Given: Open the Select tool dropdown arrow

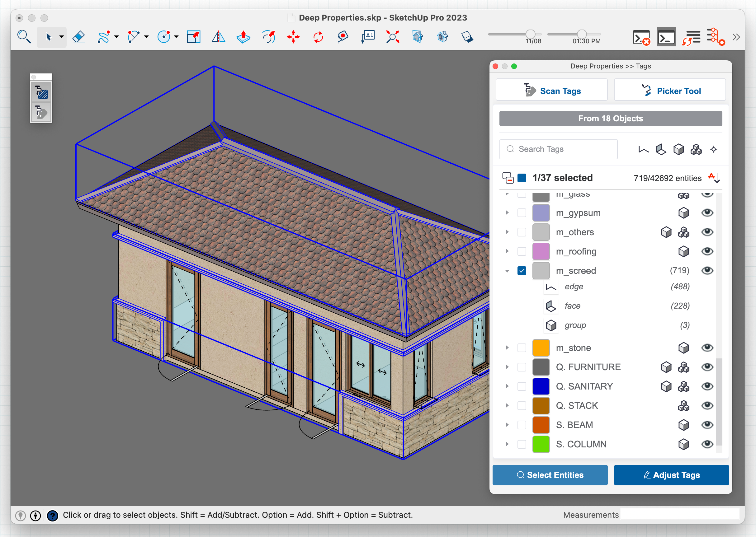Looking at the screenshot, I should [62, 37].
